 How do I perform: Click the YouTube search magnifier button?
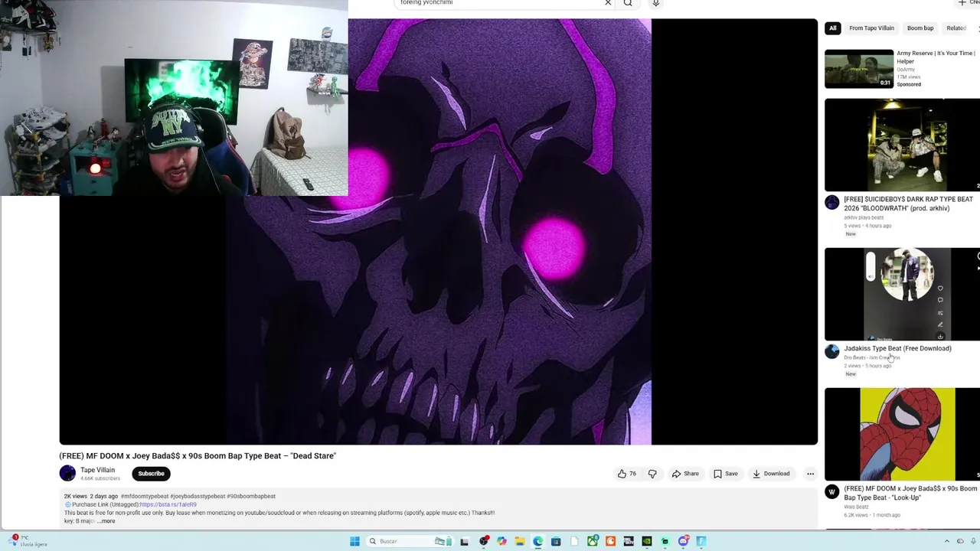click(628, 3)
